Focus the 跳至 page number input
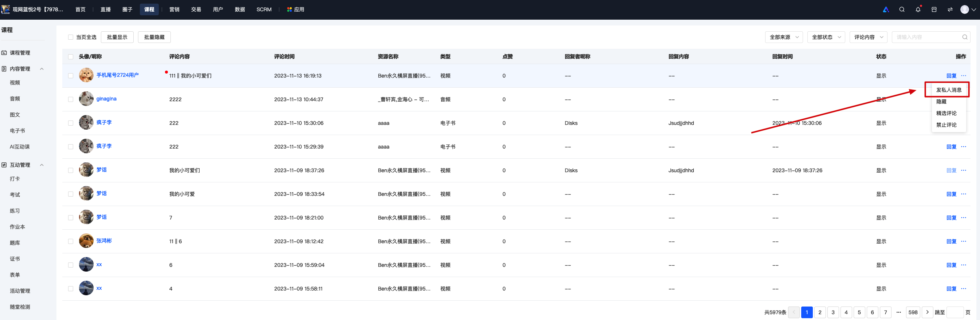This screenshot has height=320, width=980. coord(955,312)
